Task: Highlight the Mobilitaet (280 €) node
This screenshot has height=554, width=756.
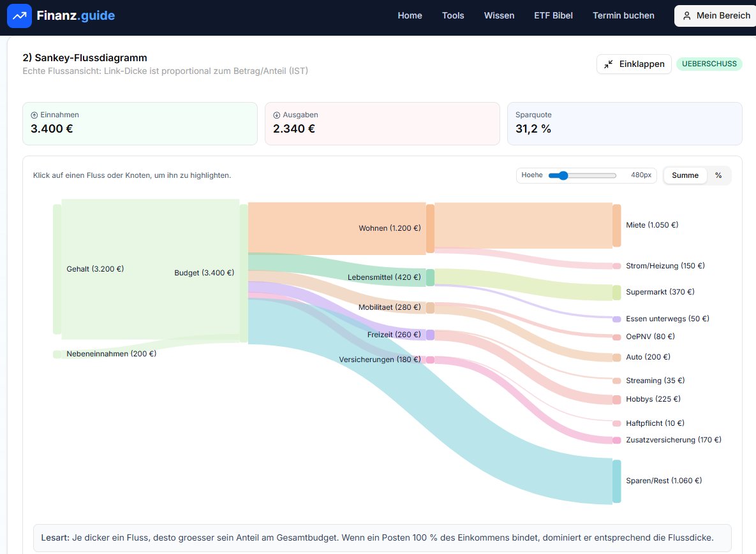Action: pos(430,308)
